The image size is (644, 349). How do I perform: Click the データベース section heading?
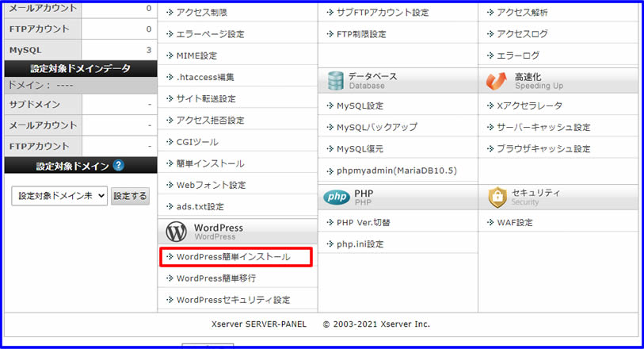(x=373, y=76)
